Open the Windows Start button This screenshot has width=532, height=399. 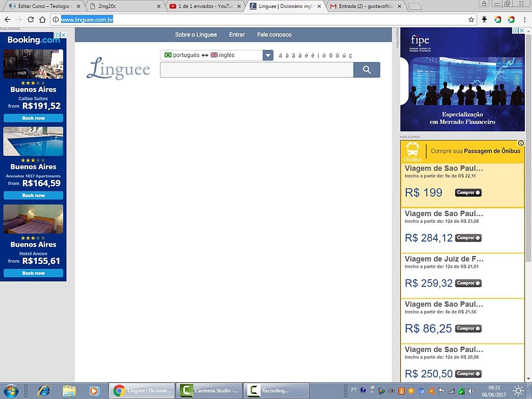(x=11, y=391)
